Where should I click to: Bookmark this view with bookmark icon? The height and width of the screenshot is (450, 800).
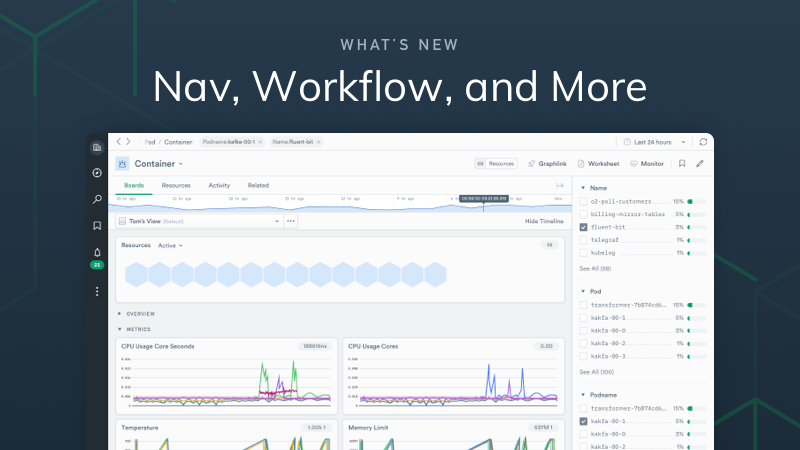682,164
